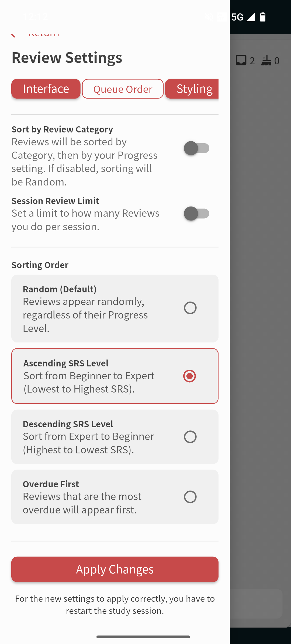Select the Random (Default) radio button
Screen dimensions: 291x644
point(190,308)
